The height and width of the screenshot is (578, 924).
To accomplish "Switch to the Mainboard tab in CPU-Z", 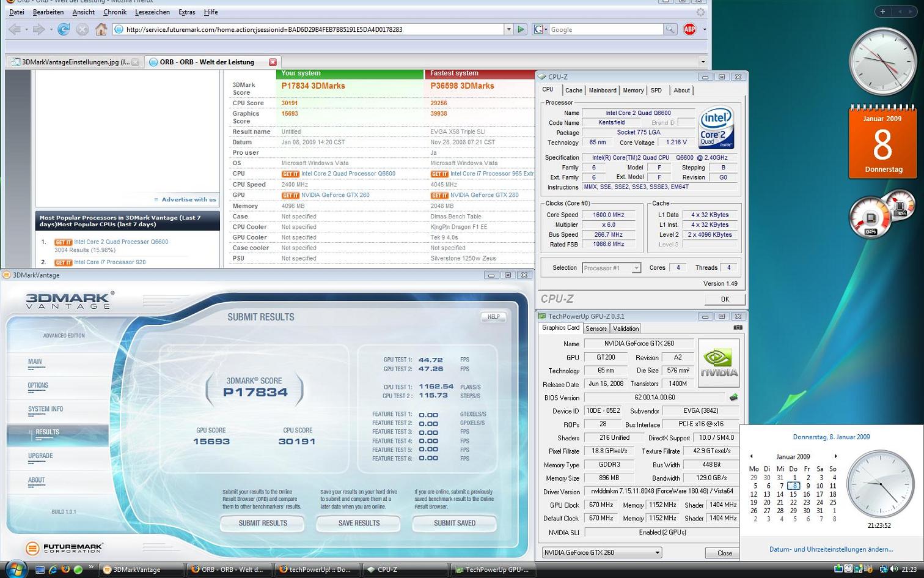I will pyautogui.click(x=602, y=91).
